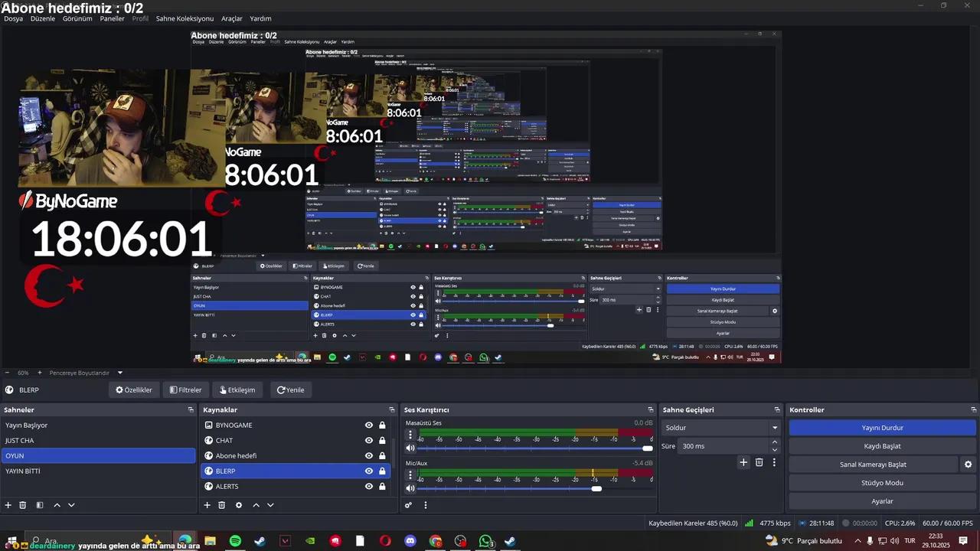Open WhatsApp from the taskbar
The height and width of the screenshot is (551, 980).
pos(485,541)
